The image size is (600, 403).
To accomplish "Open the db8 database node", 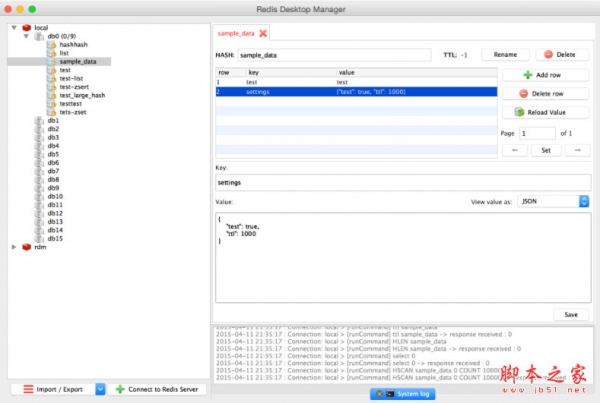I will [53, 179].
